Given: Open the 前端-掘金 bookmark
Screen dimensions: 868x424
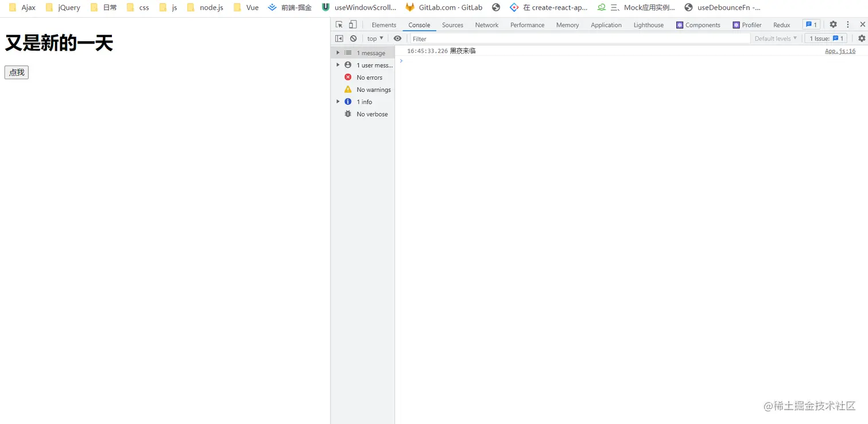Looking at the screenshot, I should click(x=290, y=7).
